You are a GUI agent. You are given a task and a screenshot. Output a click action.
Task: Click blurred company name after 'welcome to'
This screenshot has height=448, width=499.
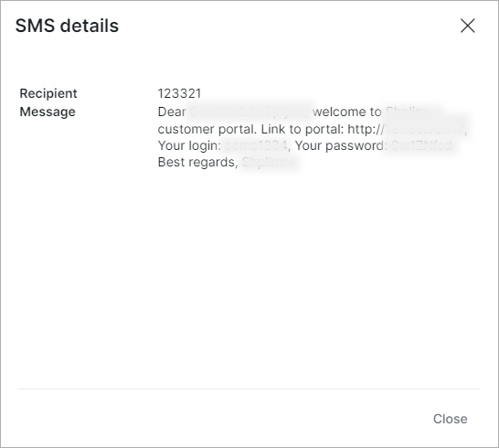click(408, 112)
